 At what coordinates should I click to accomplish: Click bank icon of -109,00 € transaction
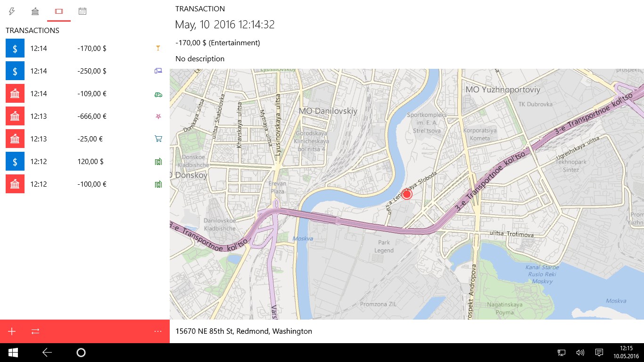15,93
